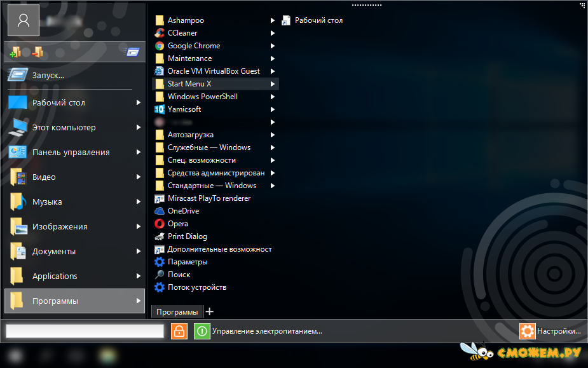
Task: Open the Спец. возможности folder
Action: click(x=215, y=160)
